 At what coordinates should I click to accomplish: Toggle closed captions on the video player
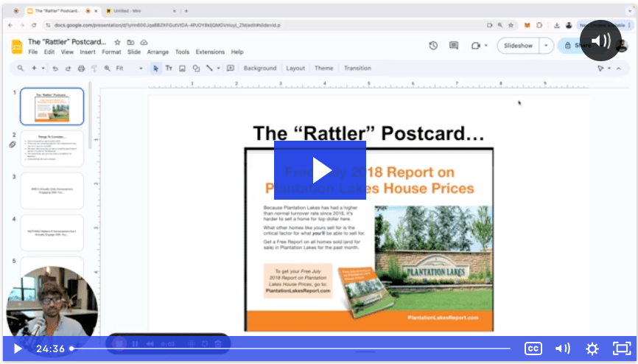pos(533,349)
